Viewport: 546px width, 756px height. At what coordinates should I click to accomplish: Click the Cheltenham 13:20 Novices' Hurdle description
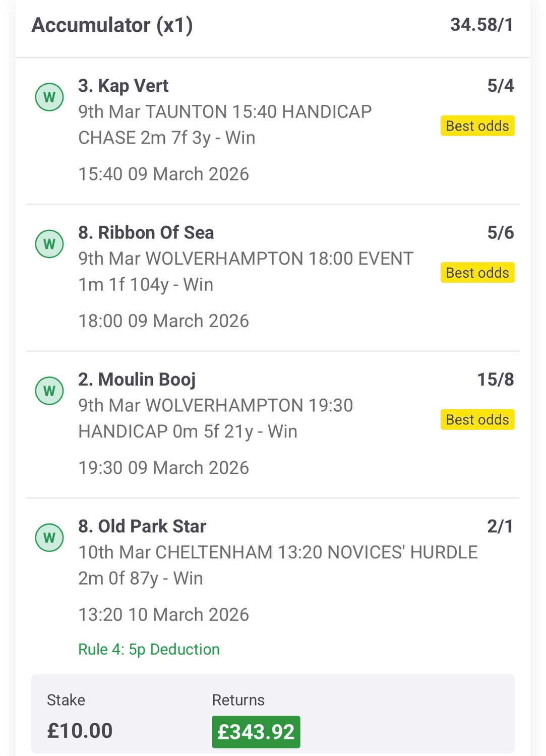point(277,565)
